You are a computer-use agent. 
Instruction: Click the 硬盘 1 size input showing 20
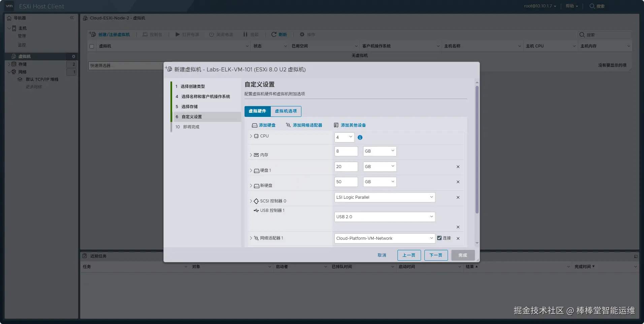click(346, 167)
